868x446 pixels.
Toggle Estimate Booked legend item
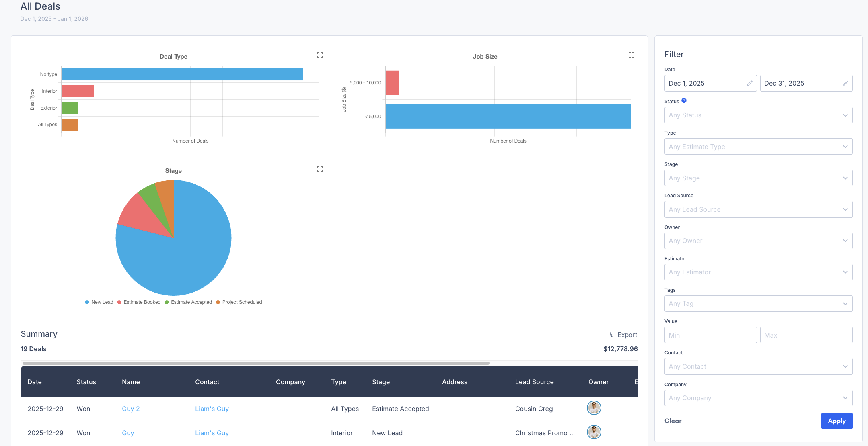pyautogui.click(x=139, y=302)
